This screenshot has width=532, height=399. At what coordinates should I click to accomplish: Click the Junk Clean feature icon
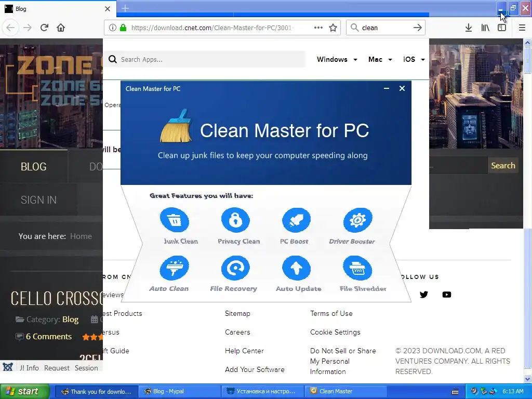coord(175,220)
